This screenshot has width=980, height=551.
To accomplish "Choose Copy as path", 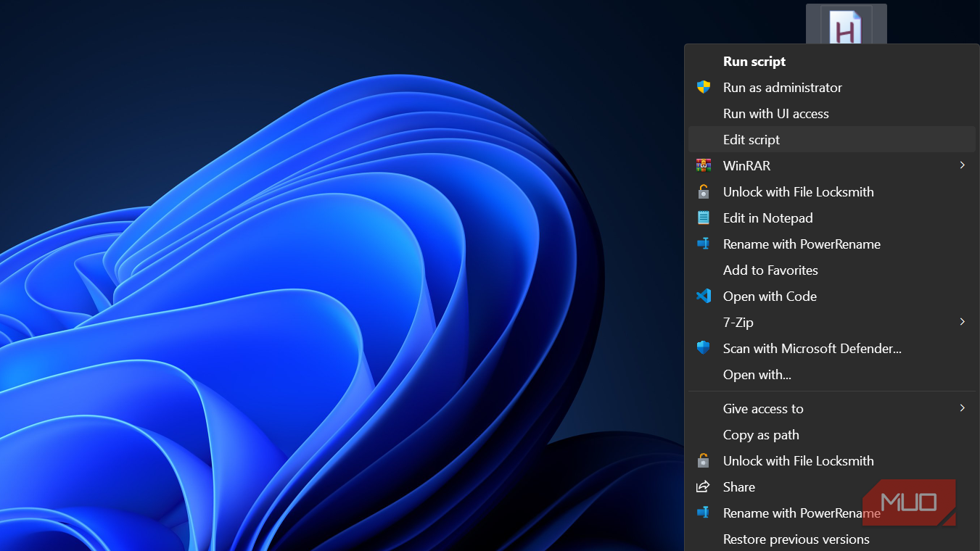I will point(761,435).
